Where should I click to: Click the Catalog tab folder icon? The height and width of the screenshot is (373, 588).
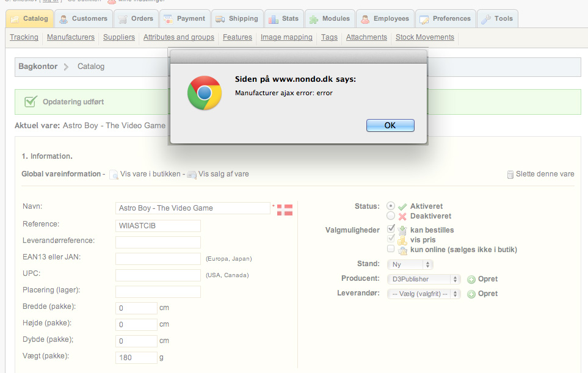click(x=15, y=20)
